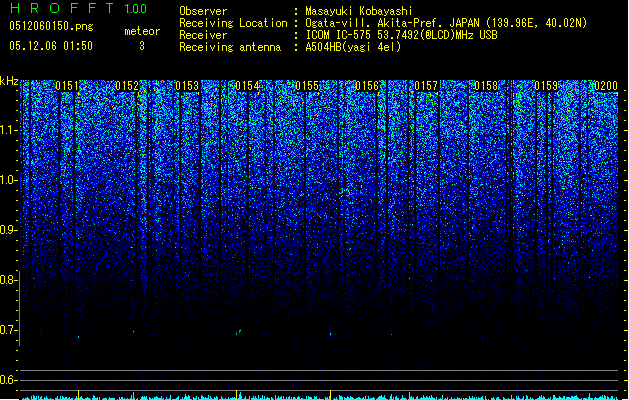
Task: Click the 0157 time marker
Action: click(x=426, y=86)
